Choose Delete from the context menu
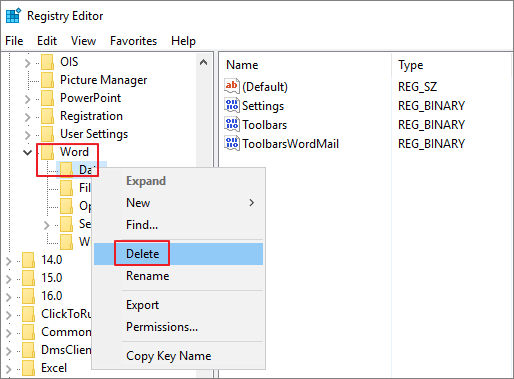Screen dimensions: 514x379 coord(178,254)
